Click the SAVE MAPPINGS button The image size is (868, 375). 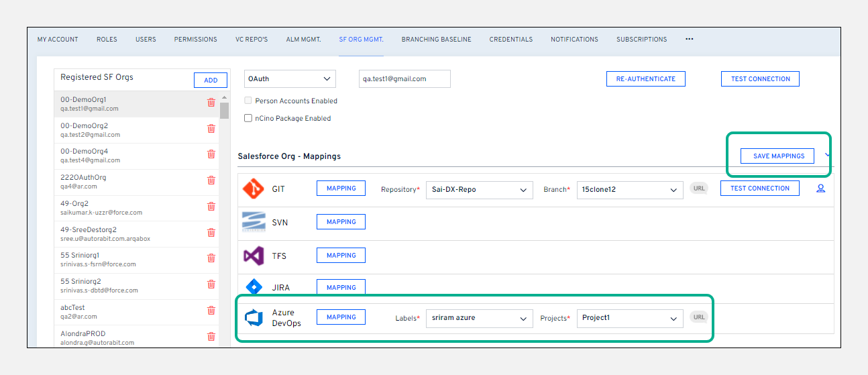(x=778, y=156)
